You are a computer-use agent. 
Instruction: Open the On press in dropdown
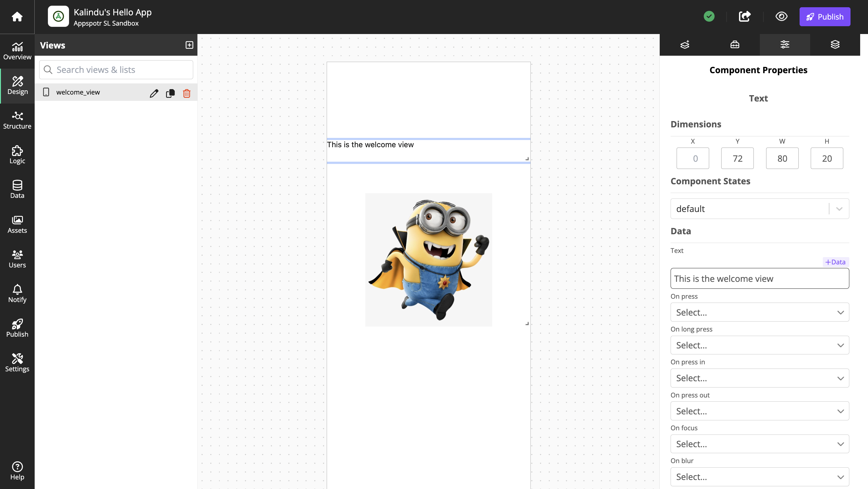759,378
